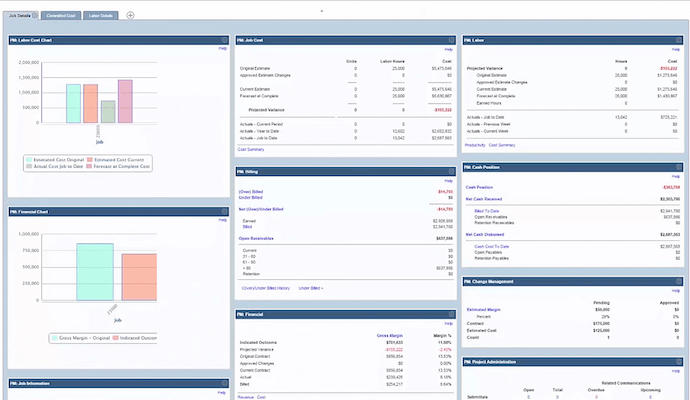
Task: Switch to the Labor Details tab
Action: 101,15
